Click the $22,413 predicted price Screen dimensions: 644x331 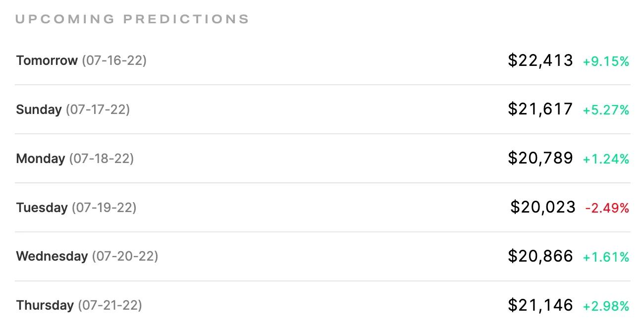click(540, 60)
